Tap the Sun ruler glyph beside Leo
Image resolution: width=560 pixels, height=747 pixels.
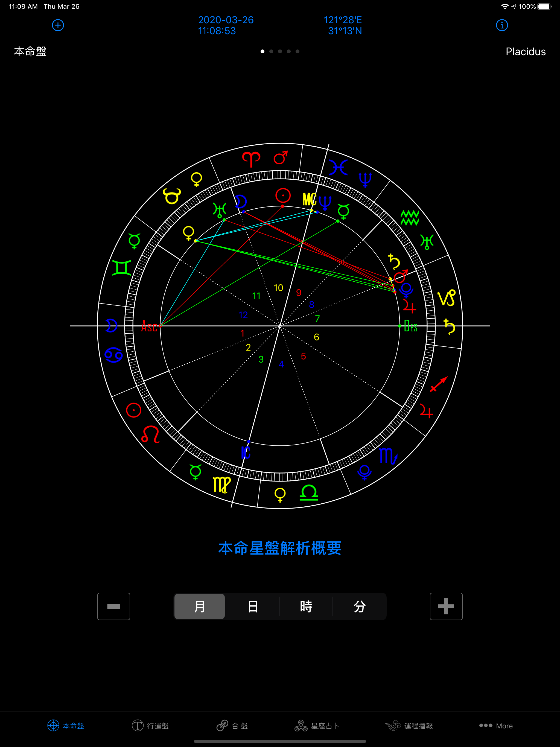tap(133, 410)
